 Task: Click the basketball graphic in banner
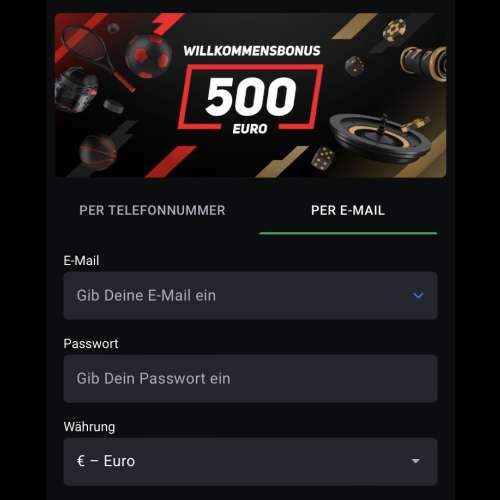(98, 151)
